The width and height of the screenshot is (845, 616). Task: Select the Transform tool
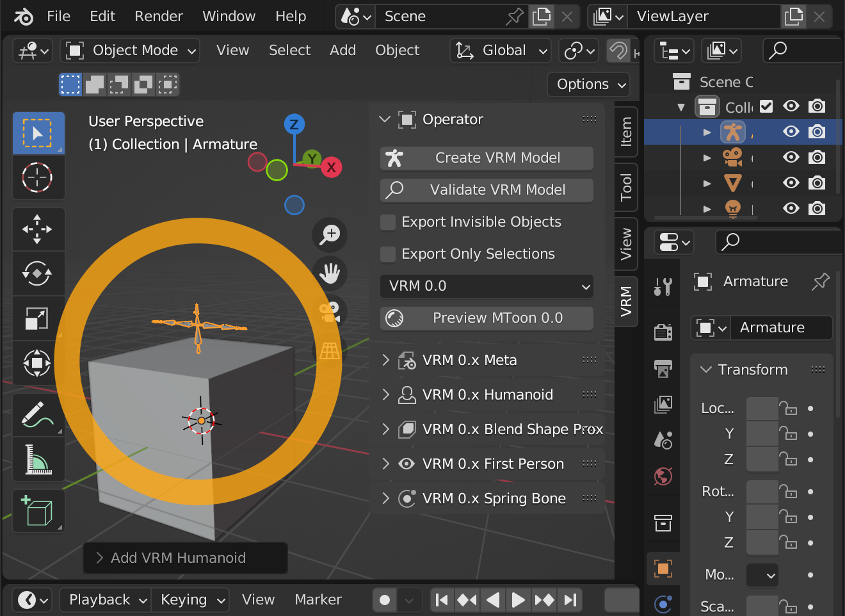[38, 363]
